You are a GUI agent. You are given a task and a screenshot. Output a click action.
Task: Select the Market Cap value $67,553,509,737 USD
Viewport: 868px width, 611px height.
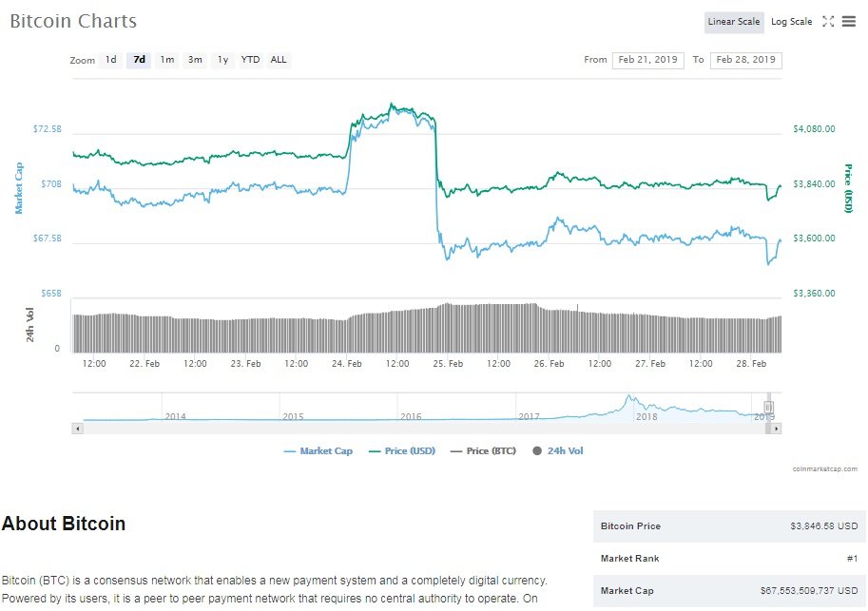coord(809,590)
